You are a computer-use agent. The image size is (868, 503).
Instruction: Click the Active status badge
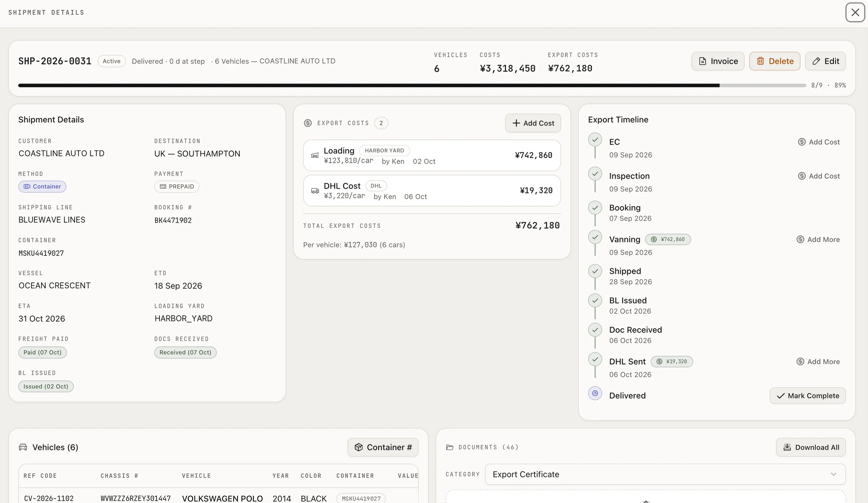(112, 61)
